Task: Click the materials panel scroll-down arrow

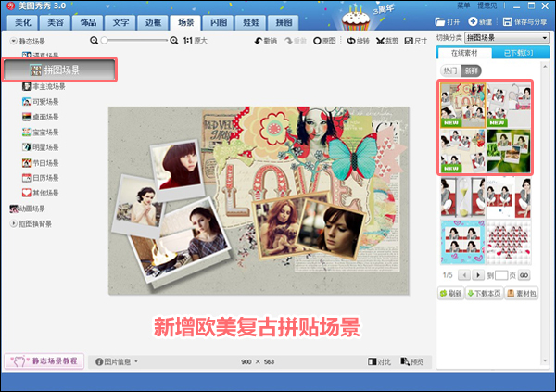Action: pos(545,361)
